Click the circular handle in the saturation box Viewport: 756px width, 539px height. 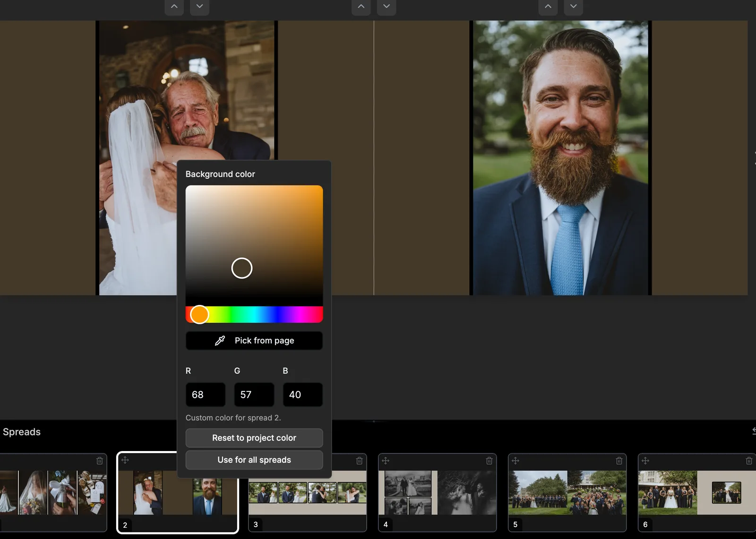point(242,268)
